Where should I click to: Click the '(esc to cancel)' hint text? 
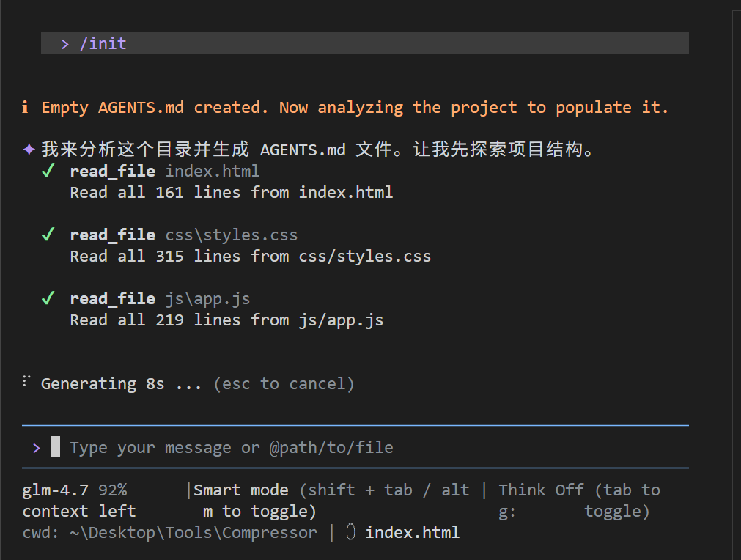(284, 384)
